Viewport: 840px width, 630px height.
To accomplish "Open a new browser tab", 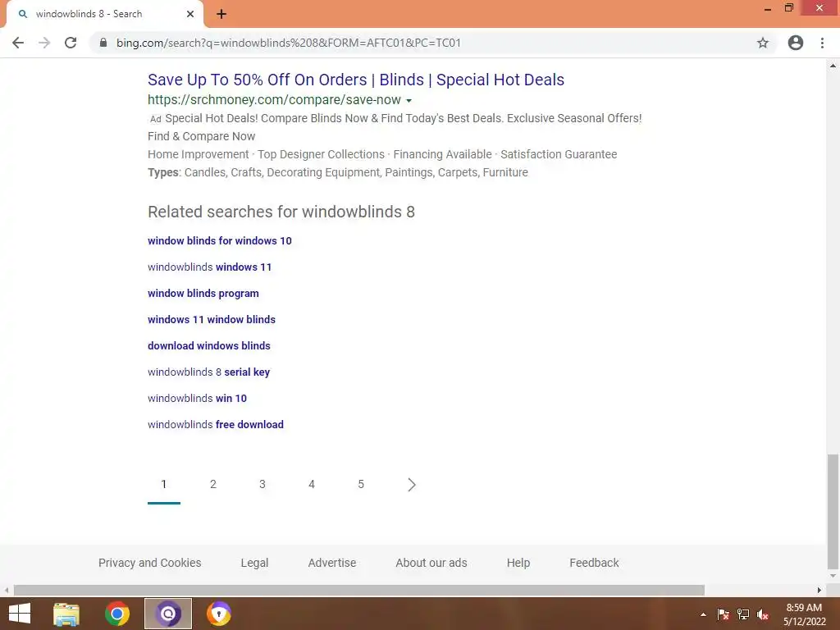I will (x=221, y=14).
